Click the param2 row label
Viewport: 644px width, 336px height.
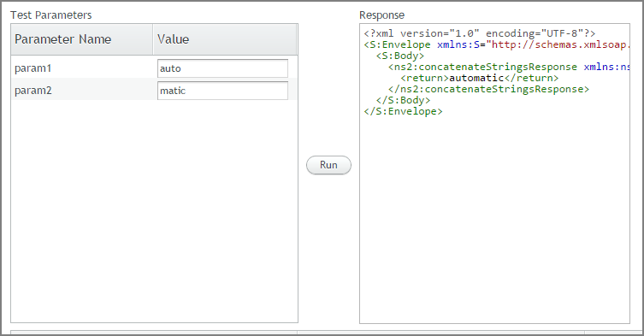[x=32, y=91]
